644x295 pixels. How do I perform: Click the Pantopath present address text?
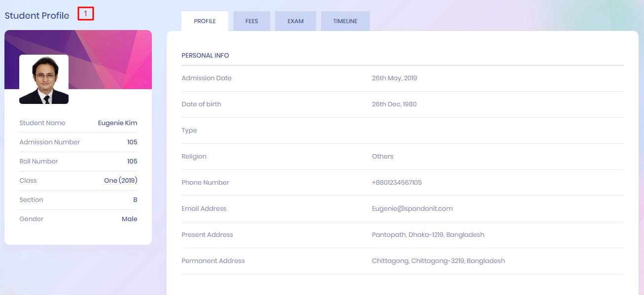coord(428,235)
